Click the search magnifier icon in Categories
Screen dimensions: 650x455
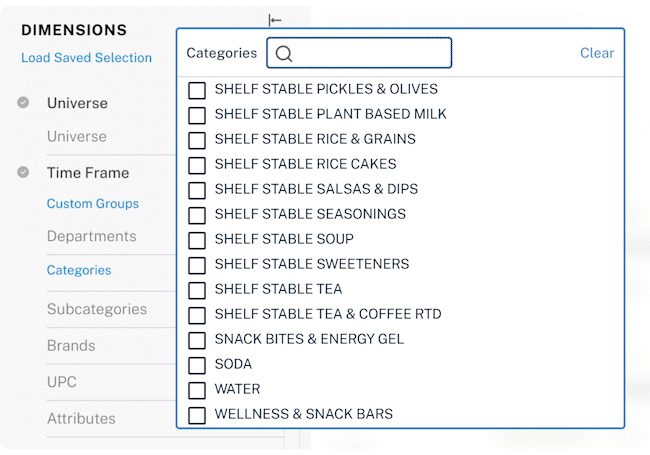[284, 53]
